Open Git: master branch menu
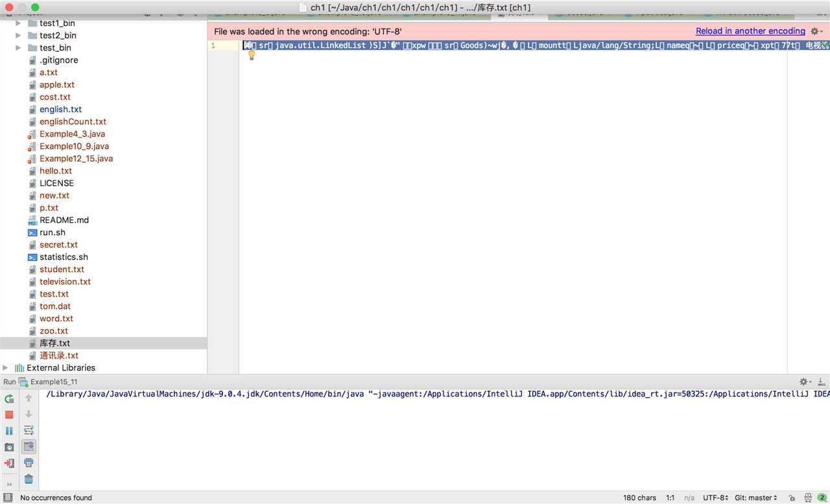This screenshot has width=830, height=504. (755, 498)
